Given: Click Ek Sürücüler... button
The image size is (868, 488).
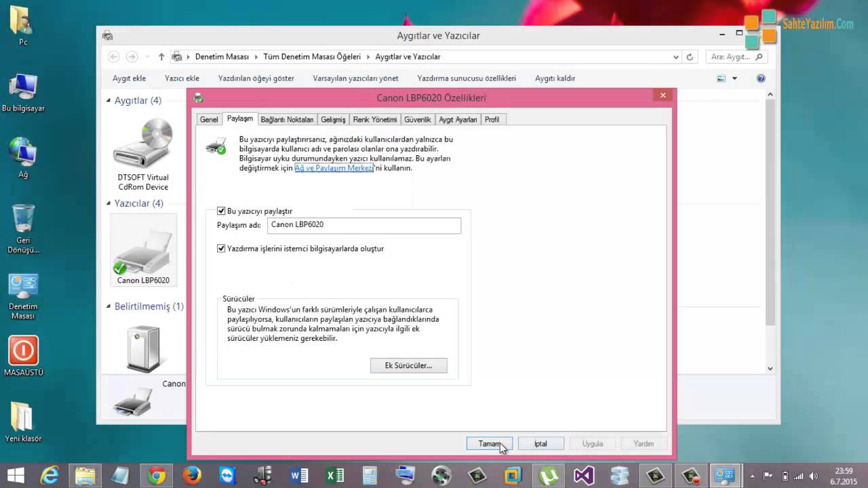Looking at the screenshot, I should [x=408, y=365].
